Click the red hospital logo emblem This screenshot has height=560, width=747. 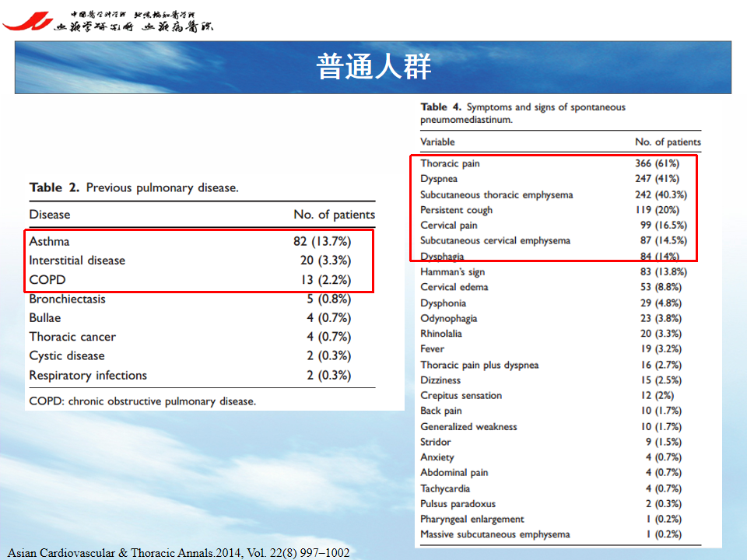(x=28, y=20)
